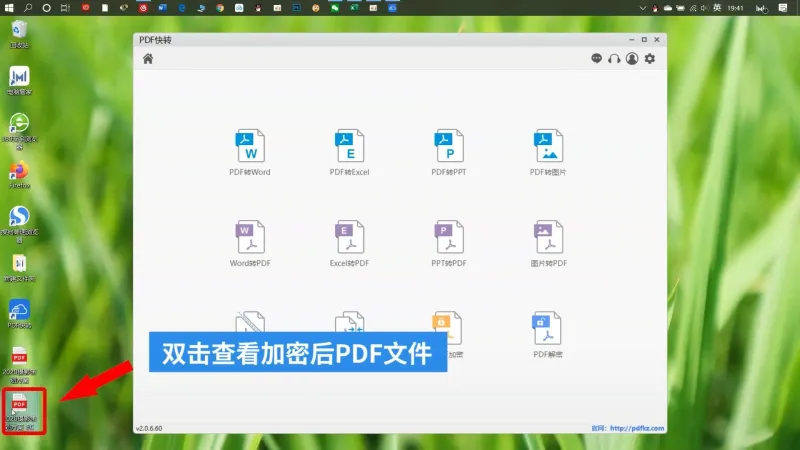
Task: Open the PPT转PDF converter
Action: [x=449, y=243]
